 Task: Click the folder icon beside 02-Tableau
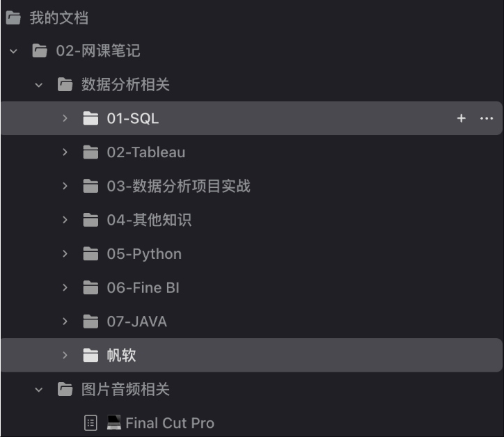coord(90,152)
